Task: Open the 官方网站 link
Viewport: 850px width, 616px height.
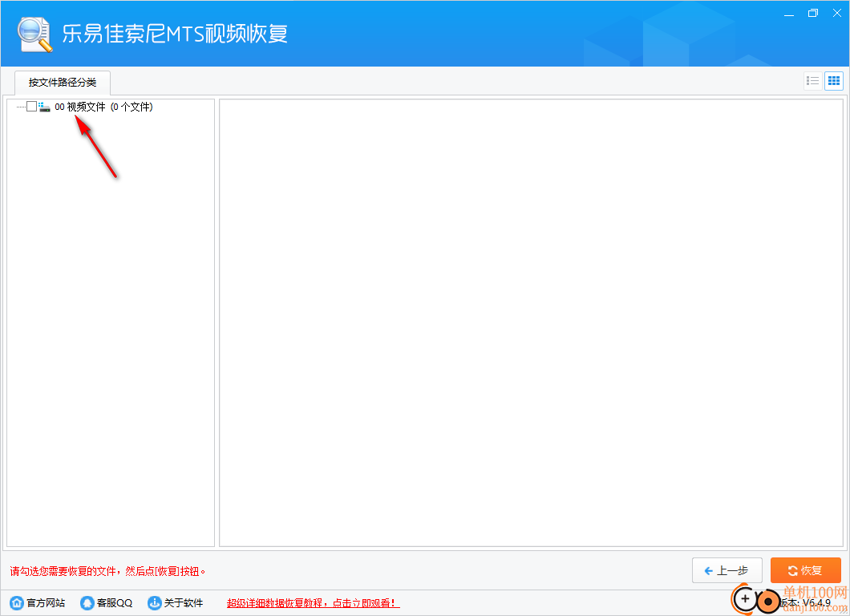Action: (x=46, y=603)
